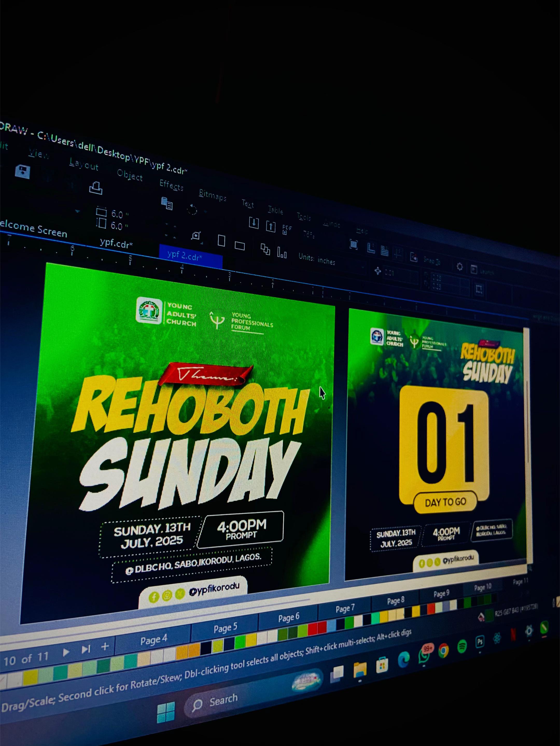Click the Task View icon on taskbar

337,675
